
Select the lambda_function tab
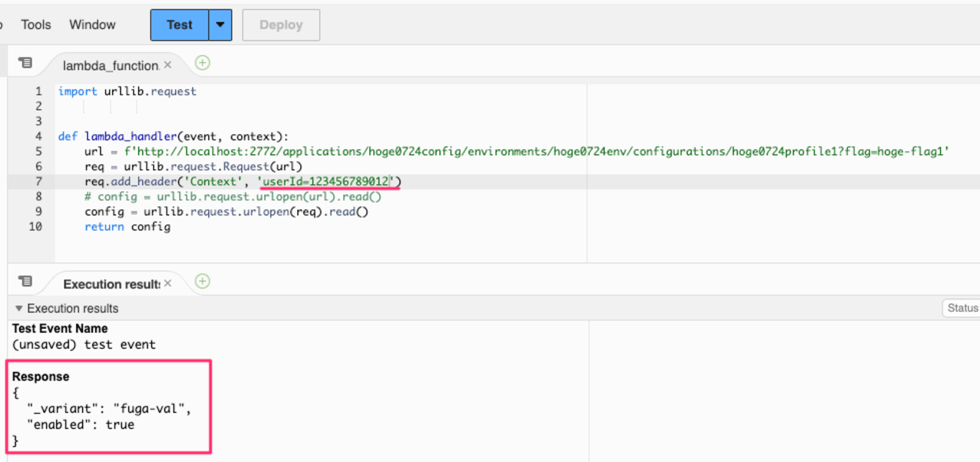point(111,65)
